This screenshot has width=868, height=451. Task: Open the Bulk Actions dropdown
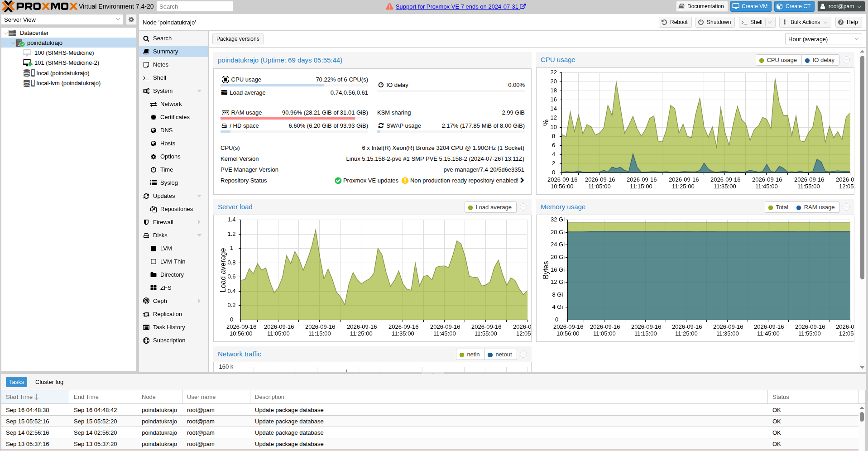[805, 22]
